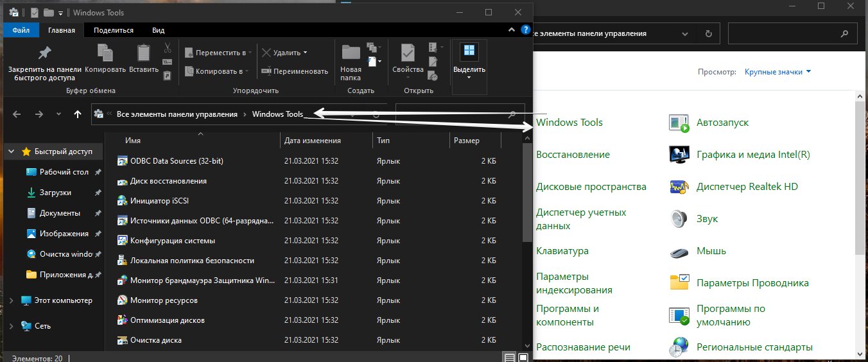Switch to details view button in status bar
Screen dimensions: 868x362
coord(510,357)
